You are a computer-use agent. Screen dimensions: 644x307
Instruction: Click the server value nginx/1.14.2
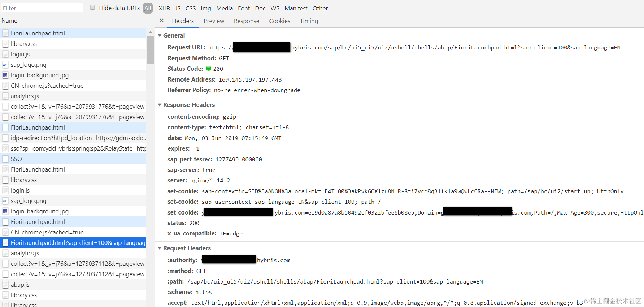pyautogui.click(x=210, y=181)
